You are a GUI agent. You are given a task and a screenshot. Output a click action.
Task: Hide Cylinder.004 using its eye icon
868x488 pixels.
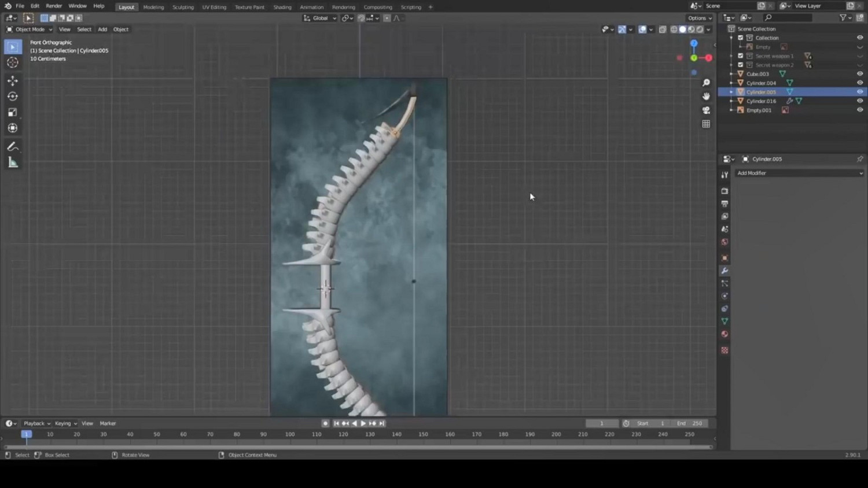[860, 83]
